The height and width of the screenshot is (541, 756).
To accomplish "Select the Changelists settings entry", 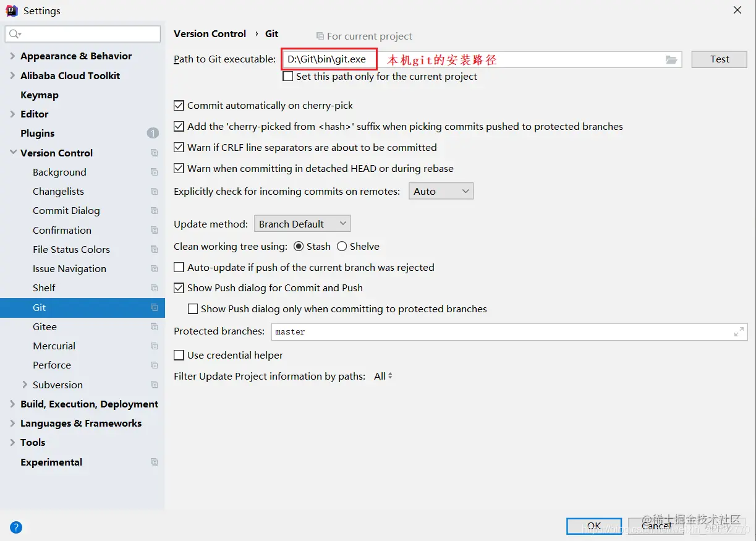I will click(x=58, y=191).
